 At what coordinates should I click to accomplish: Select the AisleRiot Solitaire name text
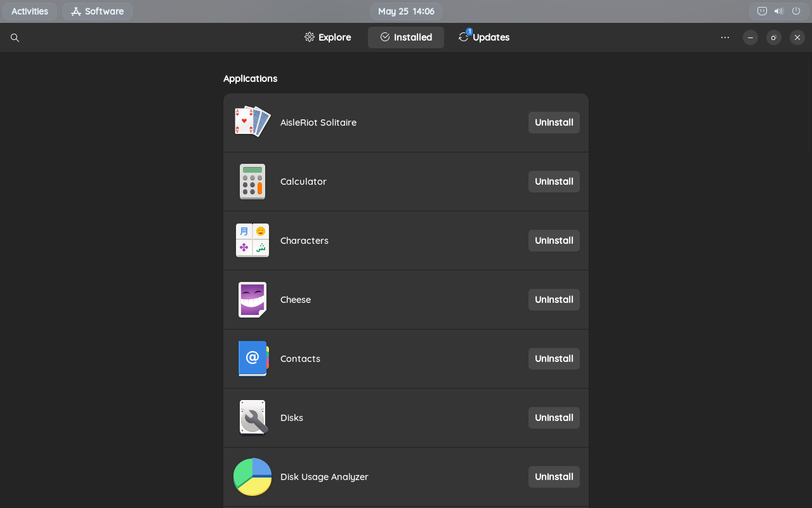[318, 123]
